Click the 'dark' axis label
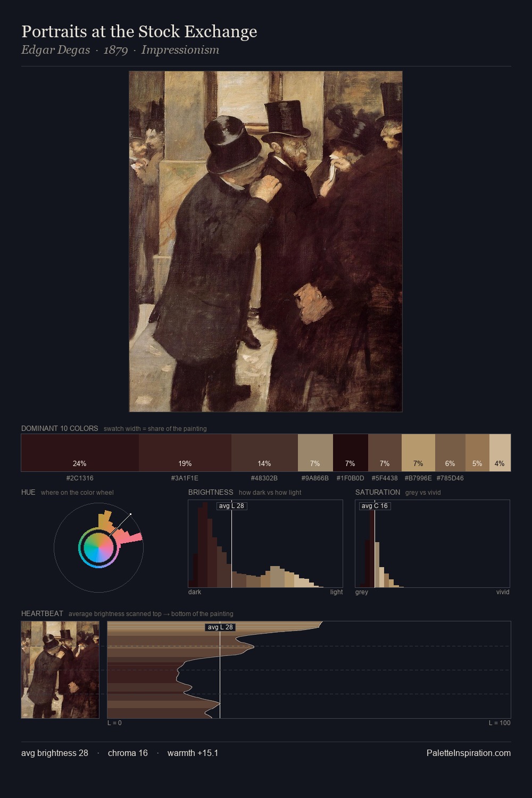 (195, 592)
